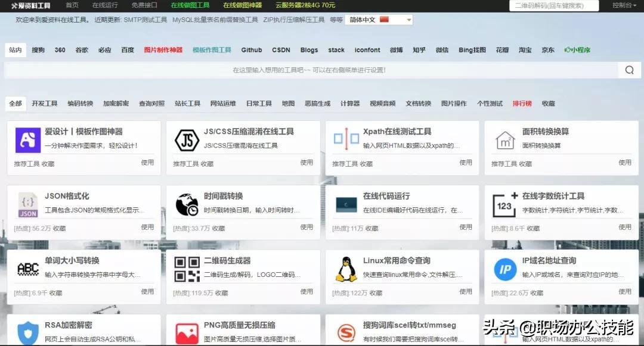This screenshot has height=346, width=644.
Task: Open the ZIP执行压缩解压工具 update link
Action: pos(293,20)
